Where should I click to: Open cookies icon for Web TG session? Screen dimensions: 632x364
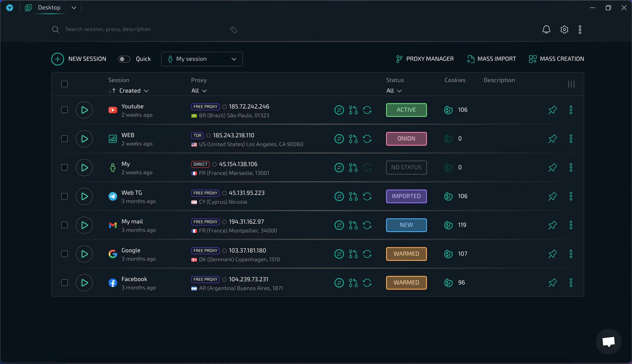point(448,196)
